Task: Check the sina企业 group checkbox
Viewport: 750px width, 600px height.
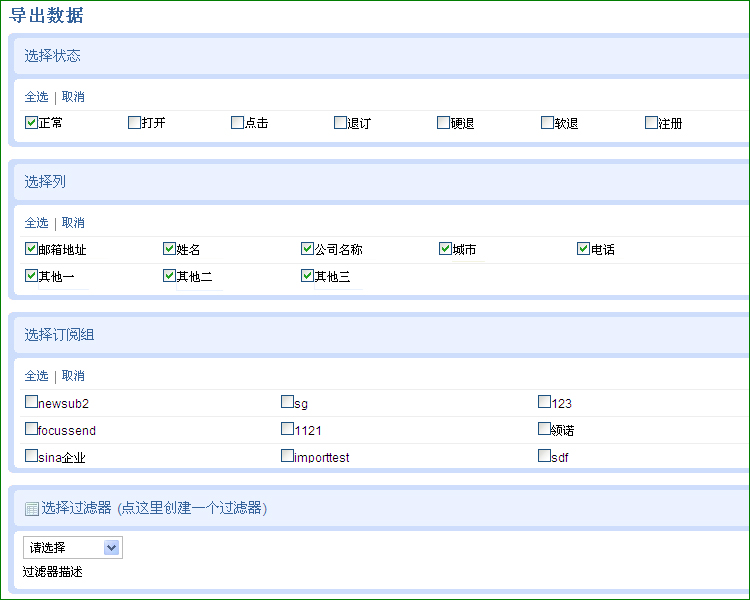Action: (x=31, y=456)
